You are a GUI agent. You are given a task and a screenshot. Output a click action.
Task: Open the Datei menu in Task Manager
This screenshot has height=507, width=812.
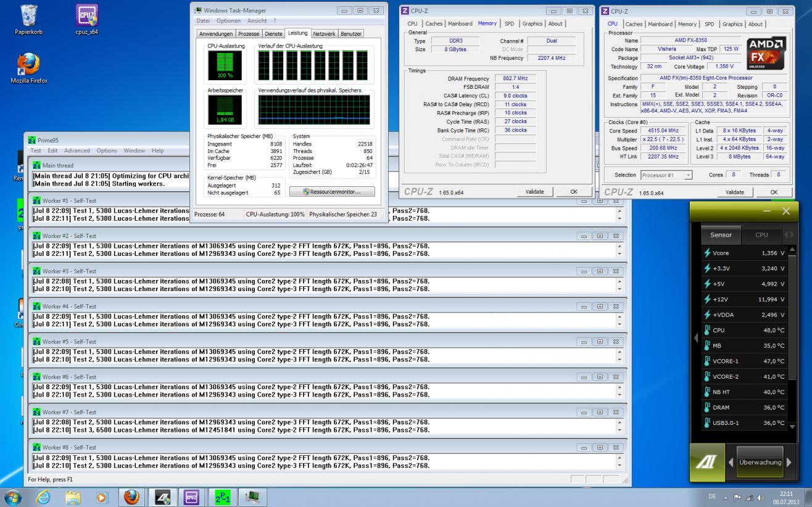point(203,21)
